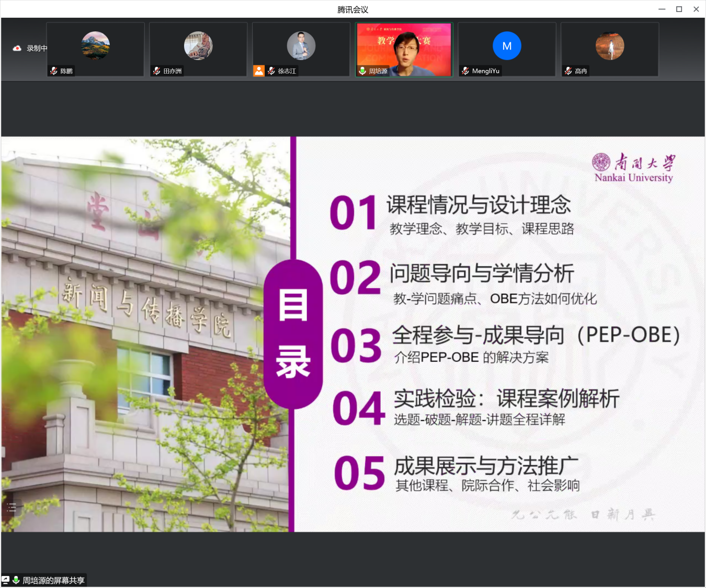The height and width of the screenshot is (588, 706).
Task: Maximize the 腾讯会议 window
Action: point(679,9)
